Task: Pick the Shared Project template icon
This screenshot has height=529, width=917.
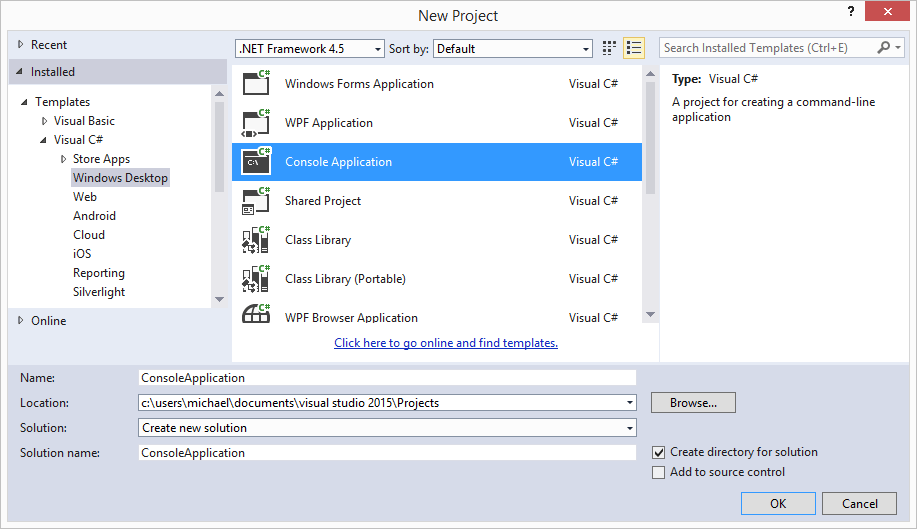Action: coord(256,200)
